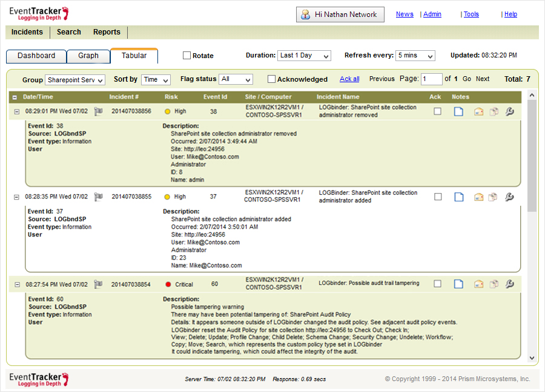Image resolution: width=545 pixels, height=392 pixels.
Task: Click the yellow risk dot for incident 201407038856
Action: (x=168, y=111)
